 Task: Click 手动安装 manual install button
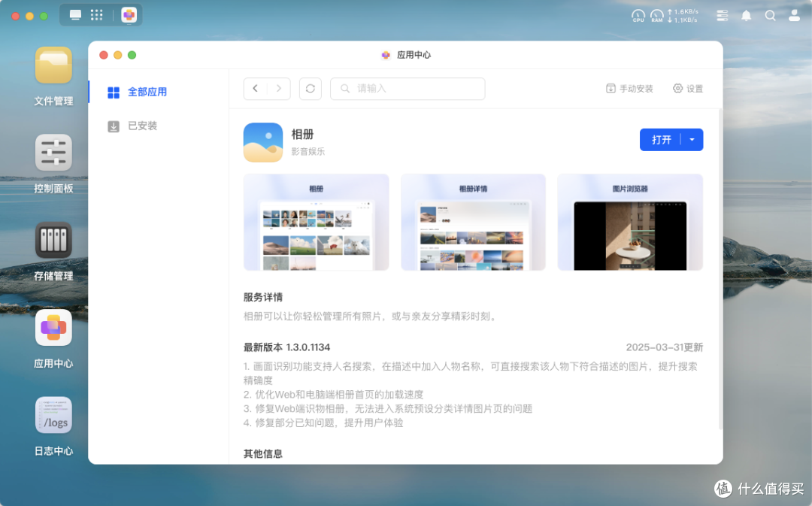[629, 89]
